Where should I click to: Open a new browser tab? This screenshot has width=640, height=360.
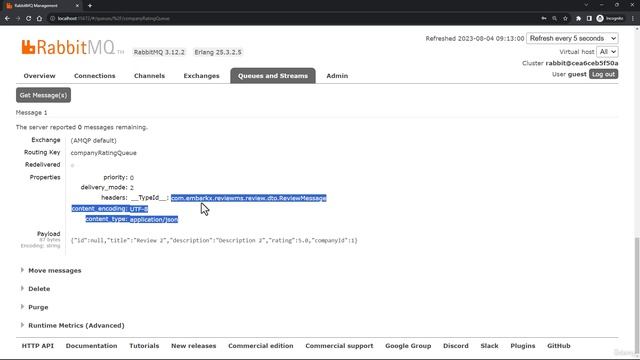tap(90, 6)
